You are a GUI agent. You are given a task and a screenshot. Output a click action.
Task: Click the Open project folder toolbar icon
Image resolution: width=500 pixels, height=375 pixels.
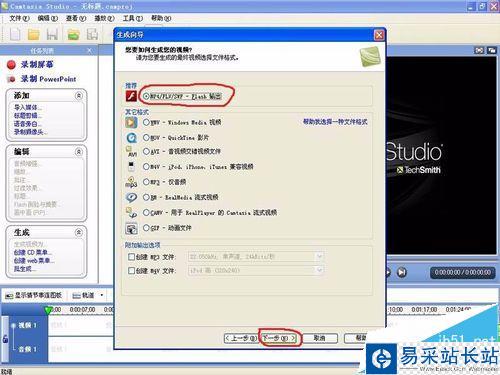coord(33,34)
